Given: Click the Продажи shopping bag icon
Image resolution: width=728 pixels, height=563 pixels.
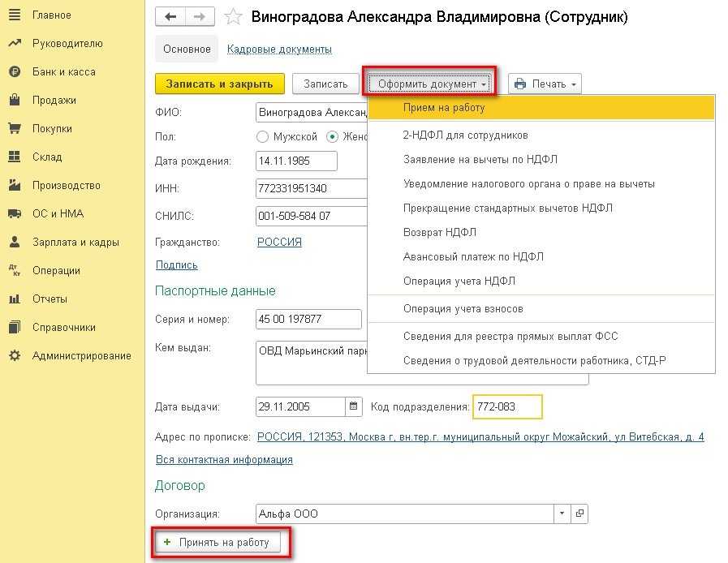Looking at the screenshot, I should point(15,100).
